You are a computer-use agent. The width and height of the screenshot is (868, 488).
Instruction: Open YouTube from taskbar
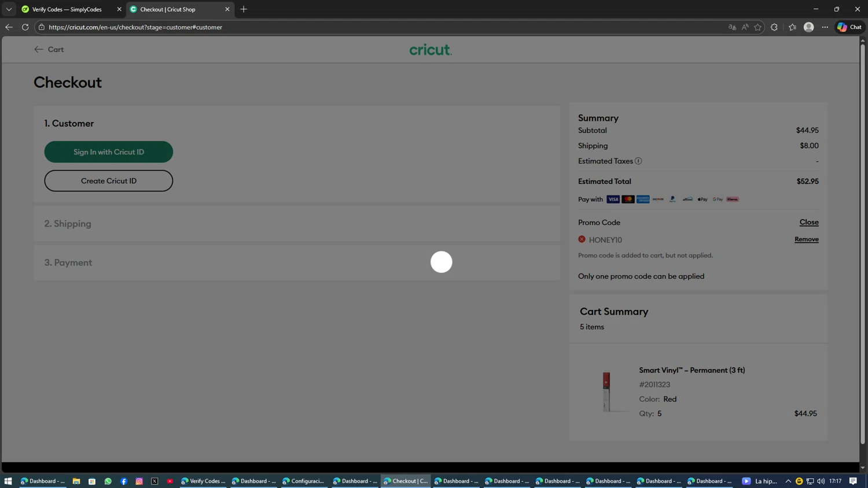(170, 481)
